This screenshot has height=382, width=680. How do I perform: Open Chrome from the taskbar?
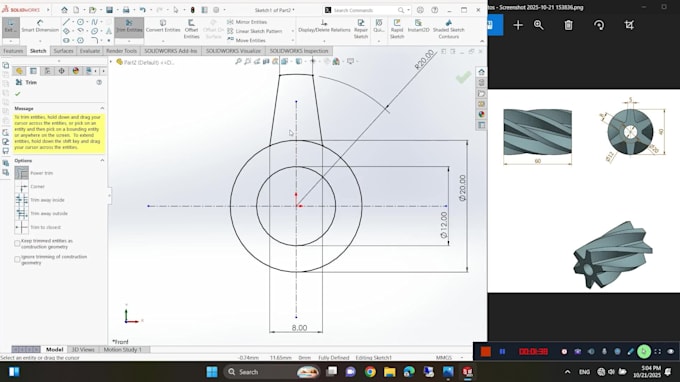(x=370, y=372)
